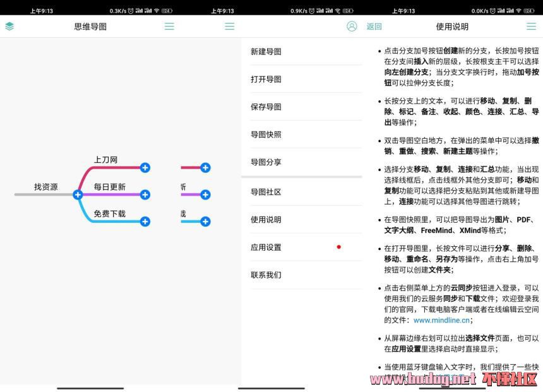Image resolution: width=543 pixels, height=392 pixels.
Task: Open 导图社区 community entry
Action: point(266,192)
